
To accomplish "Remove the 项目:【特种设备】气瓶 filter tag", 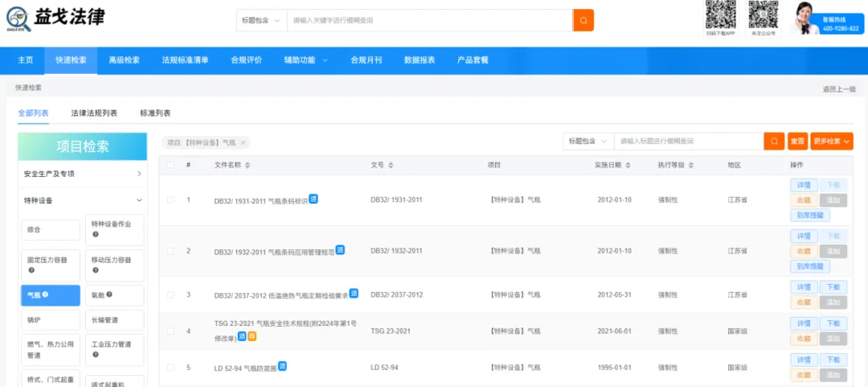I will click(x=243, y=142).
